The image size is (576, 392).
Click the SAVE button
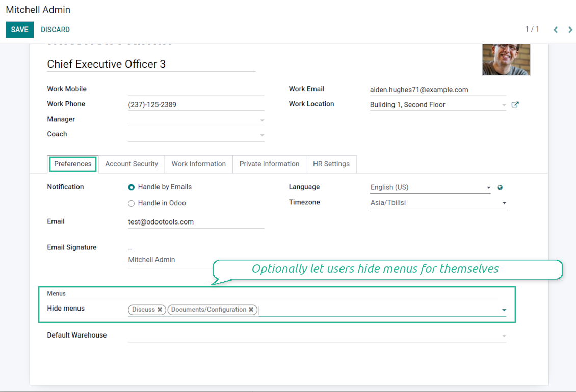[x=19, y=30]
